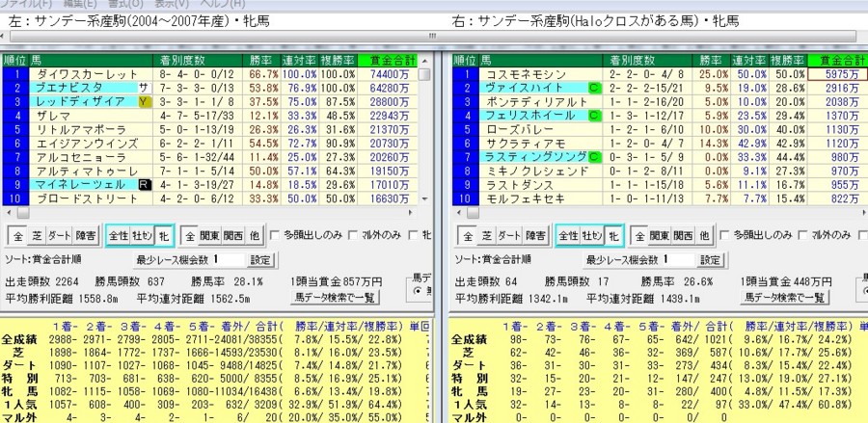Click the left table's horizontal scroll right arrow
Viewport: 868px width, 423px height.
pos(410,212)
